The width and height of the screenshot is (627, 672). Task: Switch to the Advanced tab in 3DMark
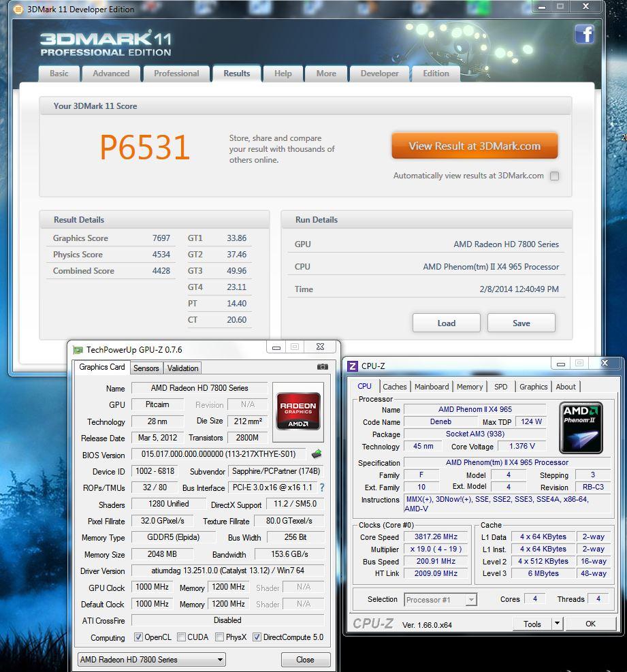(x=111, y=74)
